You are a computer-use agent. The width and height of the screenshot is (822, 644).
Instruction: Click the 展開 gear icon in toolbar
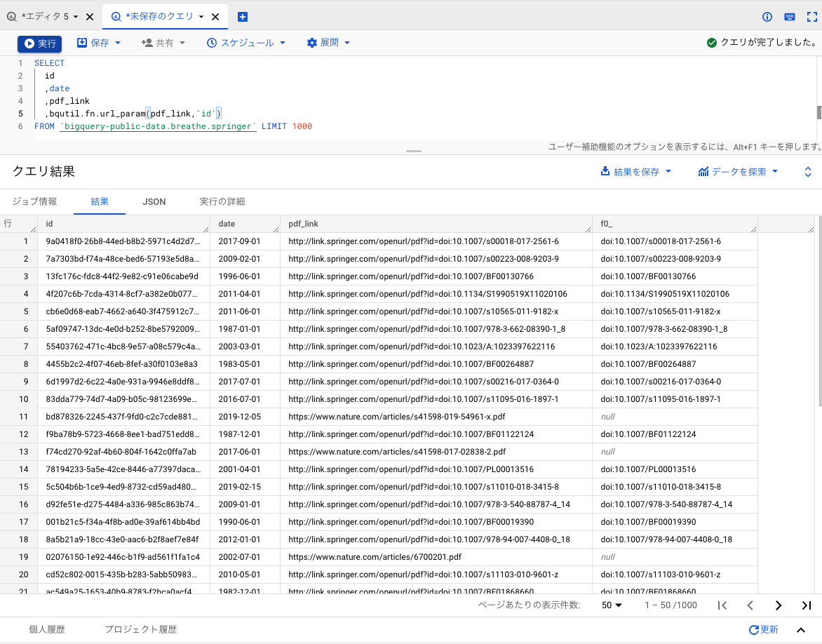tap(311, 42)
